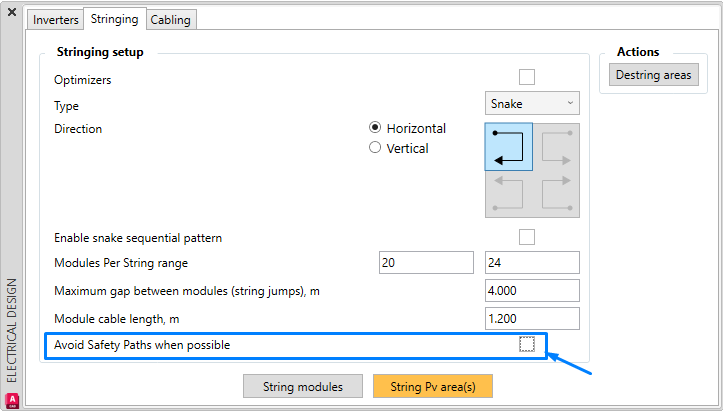
Task: Click the Destring areas button
Action: coord(653,75)
